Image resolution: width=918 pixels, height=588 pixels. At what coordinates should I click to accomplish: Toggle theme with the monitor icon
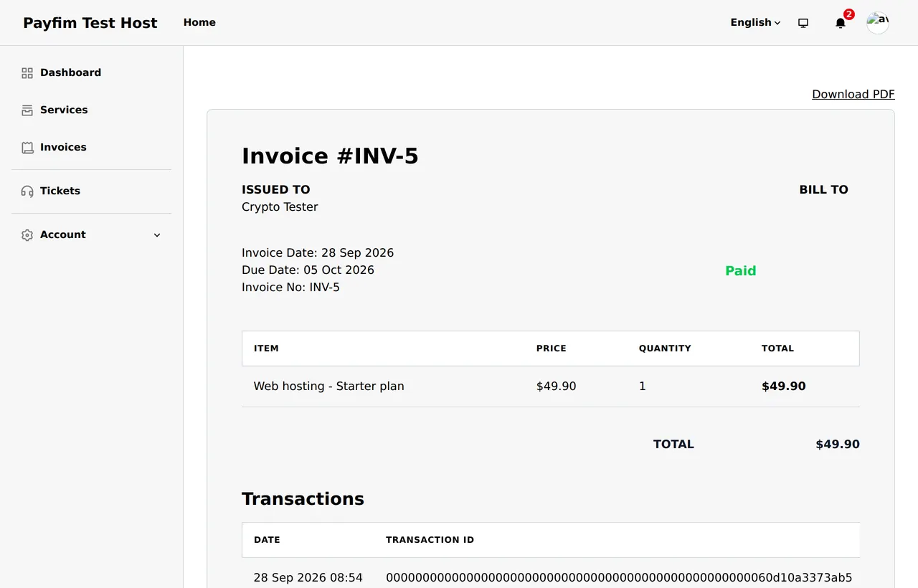point(803,23)
